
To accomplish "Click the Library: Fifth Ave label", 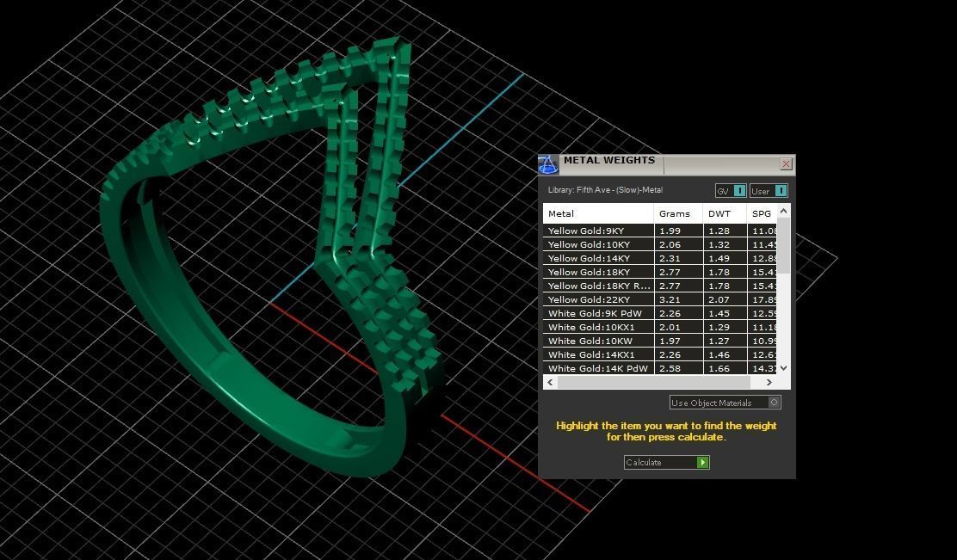I will 605,190.
